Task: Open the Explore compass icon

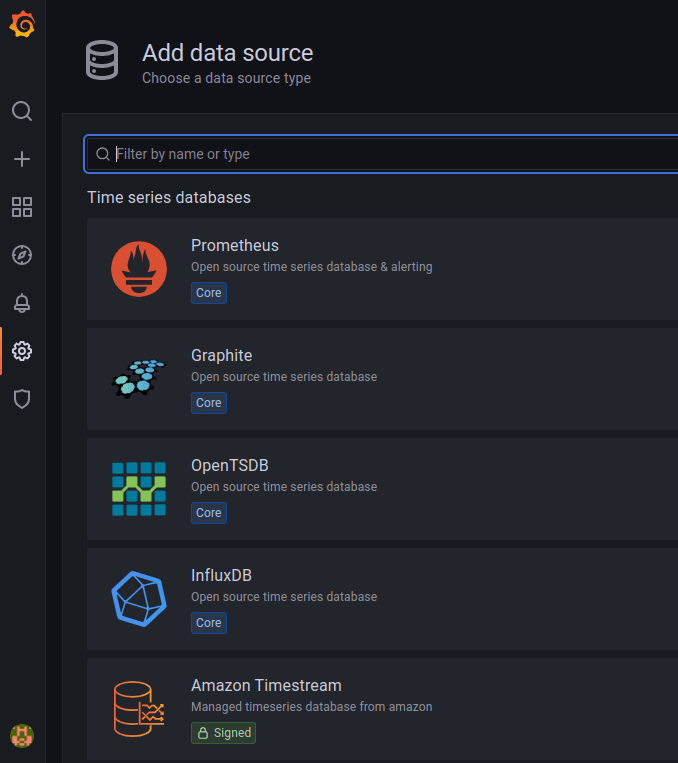Action: 22,255
